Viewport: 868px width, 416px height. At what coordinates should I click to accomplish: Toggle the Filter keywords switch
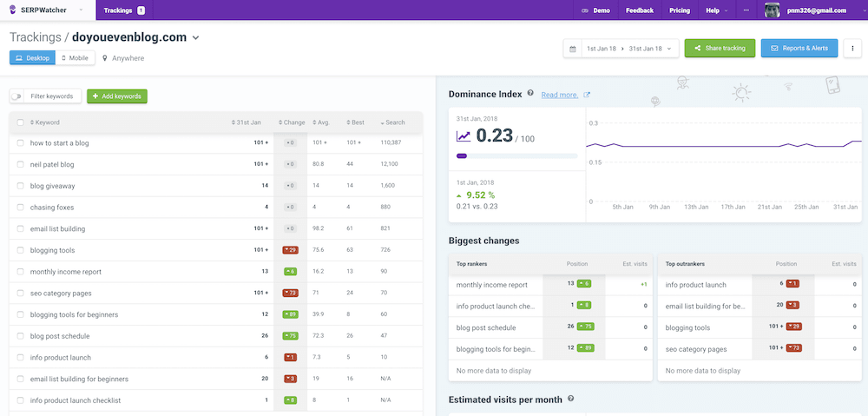coord(16,96)
